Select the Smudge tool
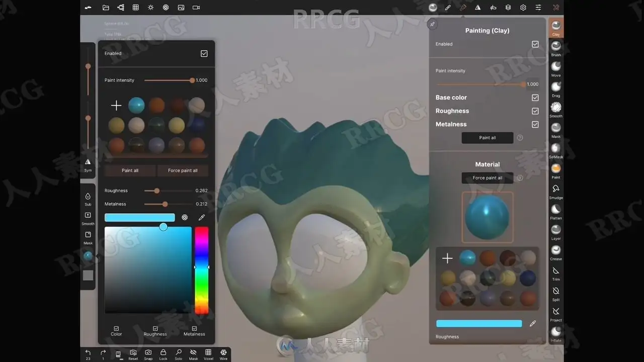 click(556, 191)
